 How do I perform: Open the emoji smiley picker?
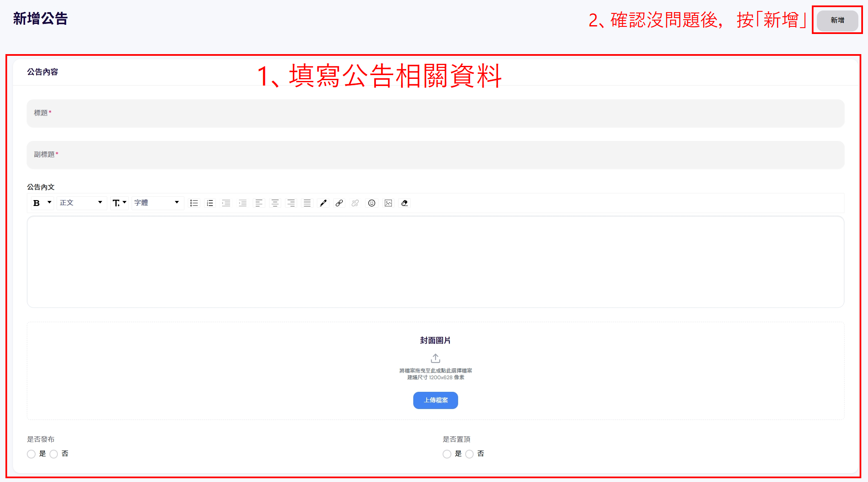pos(372,203)
